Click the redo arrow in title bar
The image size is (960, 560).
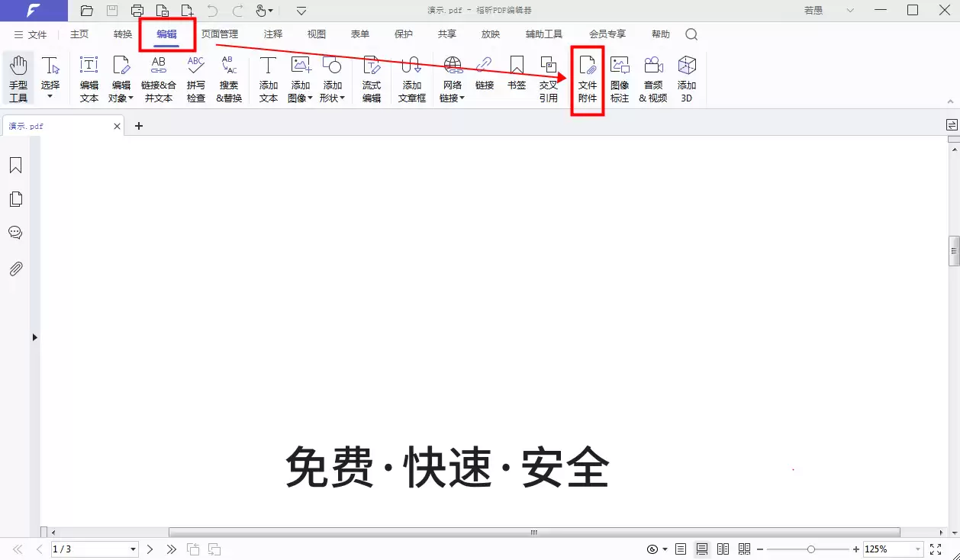237,11
